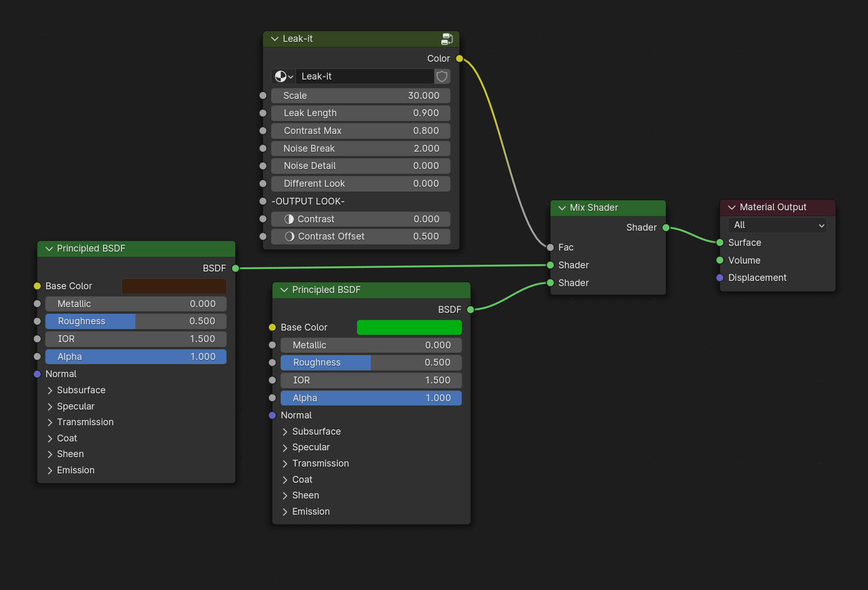This screenshot has width=868, height=590.
Task: Toggle fake user shield on Leak-it
Action: click(442, 76)
